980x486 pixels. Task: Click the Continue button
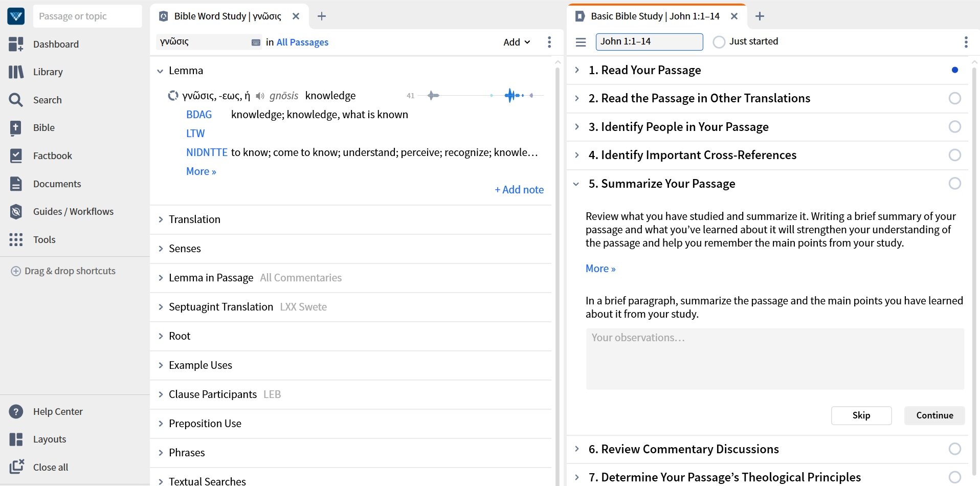click(x=934, y=415)
